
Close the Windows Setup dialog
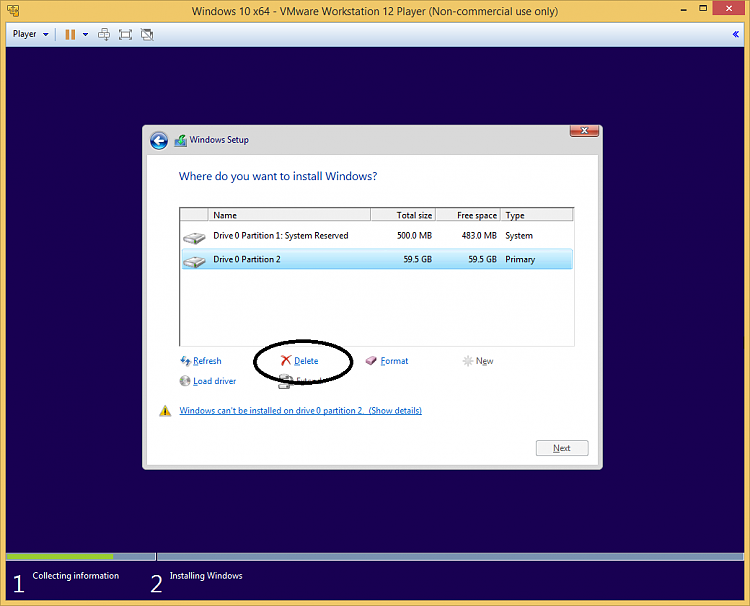click(x=584, y=131)
